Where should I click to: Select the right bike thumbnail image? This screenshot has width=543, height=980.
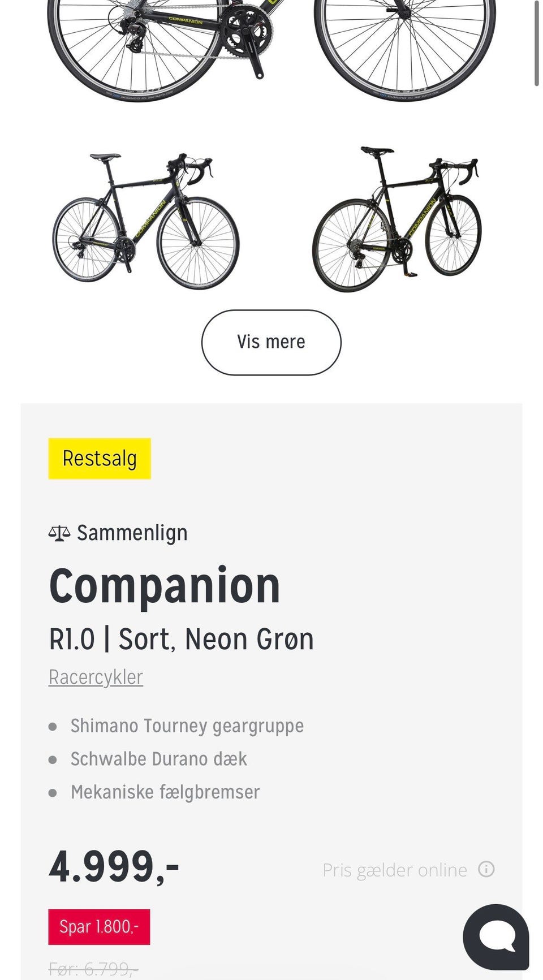click(x=397, y=219)
